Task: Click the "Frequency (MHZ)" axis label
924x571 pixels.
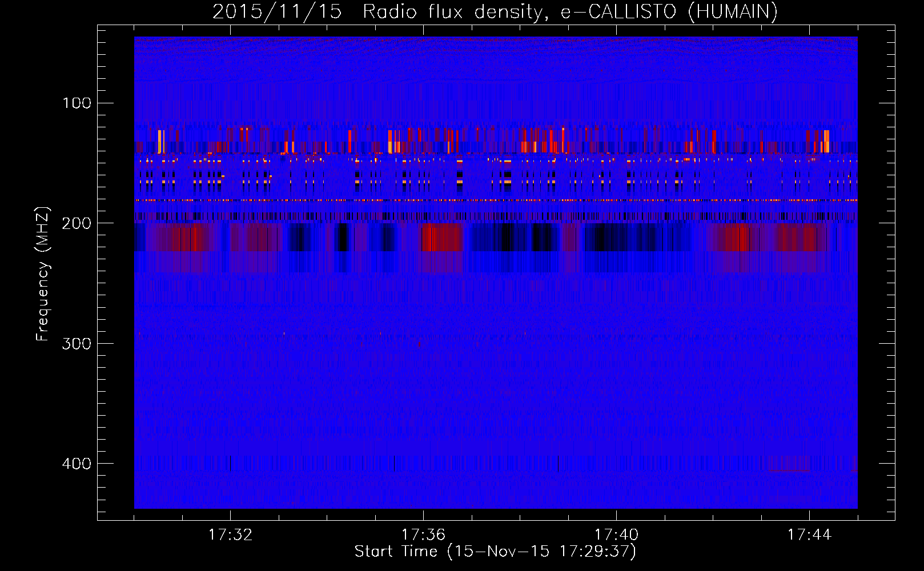Action: [43, 274]
